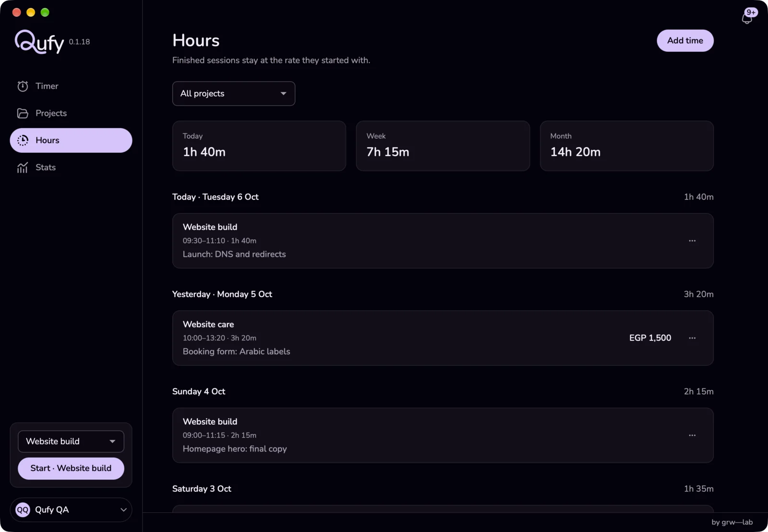768x532 pixels.
Task: Click the EGP 1,500 amount
Action: tap(650, 338)
